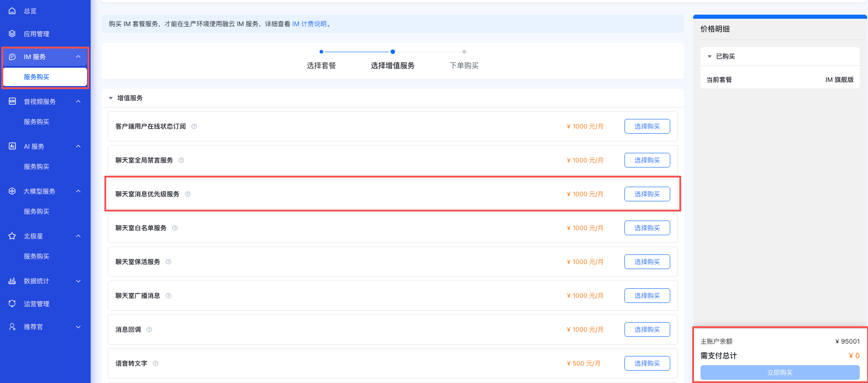Collapse the 大模型服务 menu chevron
The height and width of the screenshot is (383, 868).
tap(78, 191)
